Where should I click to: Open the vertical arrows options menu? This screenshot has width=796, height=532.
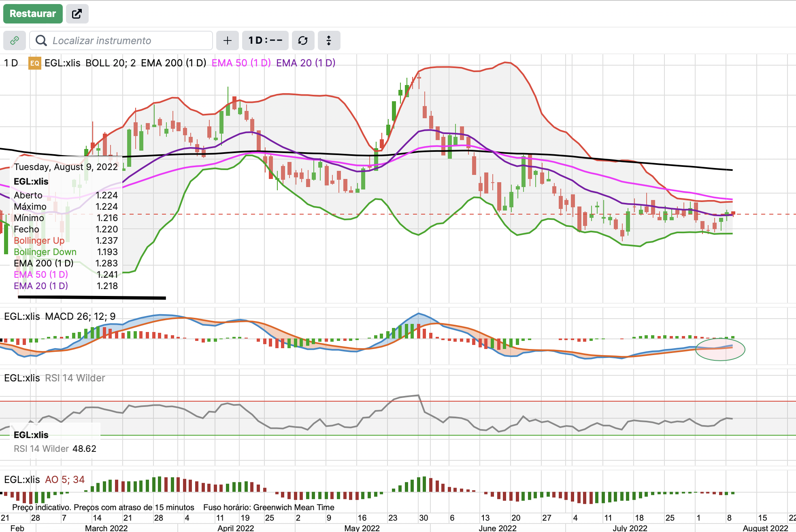[329, 40]
